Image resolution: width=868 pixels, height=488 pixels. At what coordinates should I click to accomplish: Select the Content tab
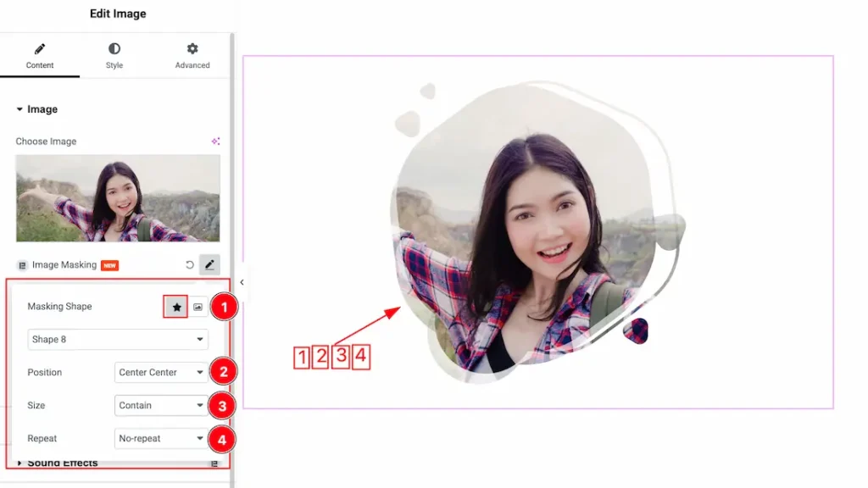click(40, 56)
